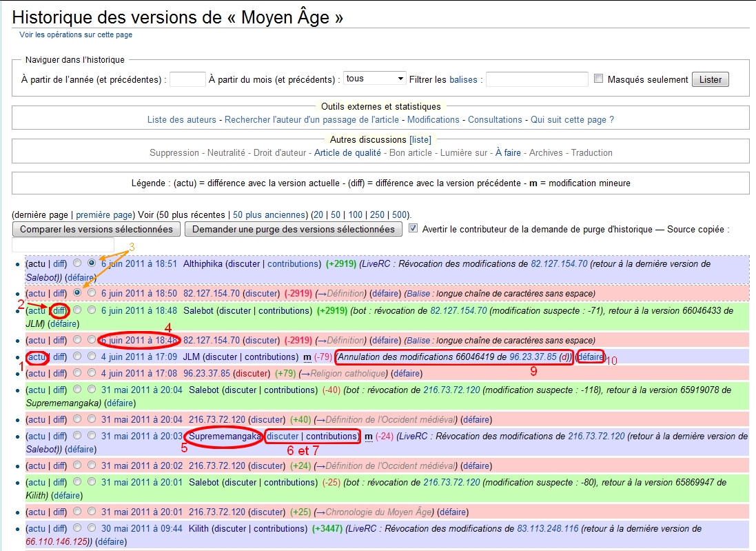Select second radio on Suprememangaka 20:03 row
This screenshot has height=551, width=756.
click(92, 436)
